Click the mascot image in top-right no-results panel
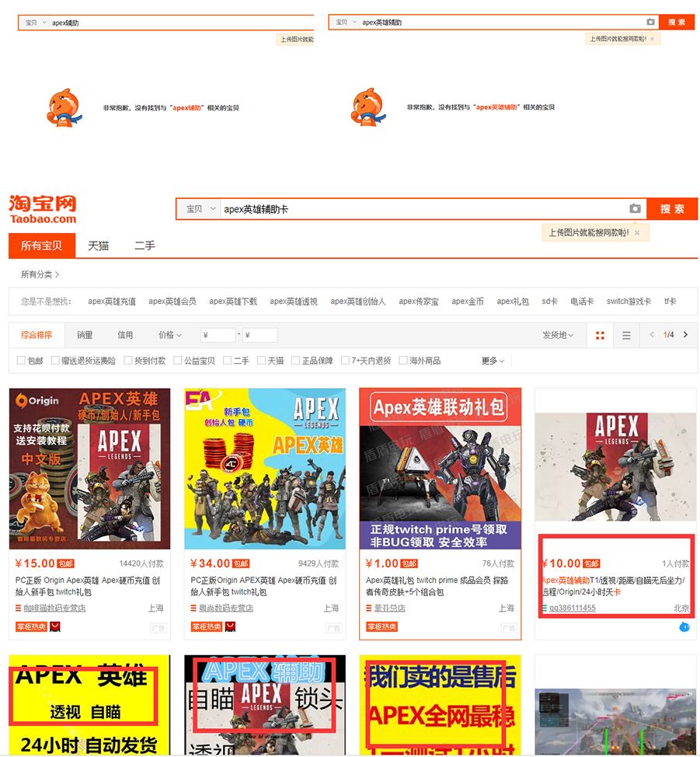 click(368, 106)
